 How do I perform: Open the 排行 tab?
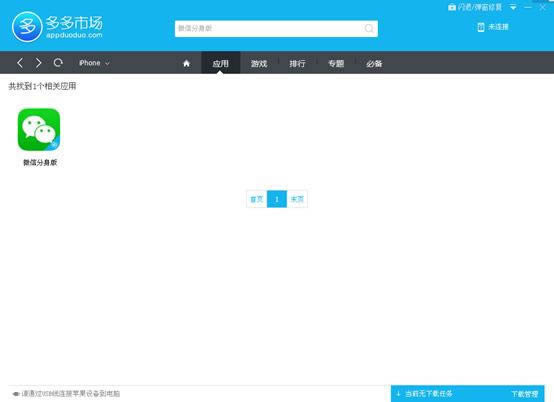(x=297, y=63)
